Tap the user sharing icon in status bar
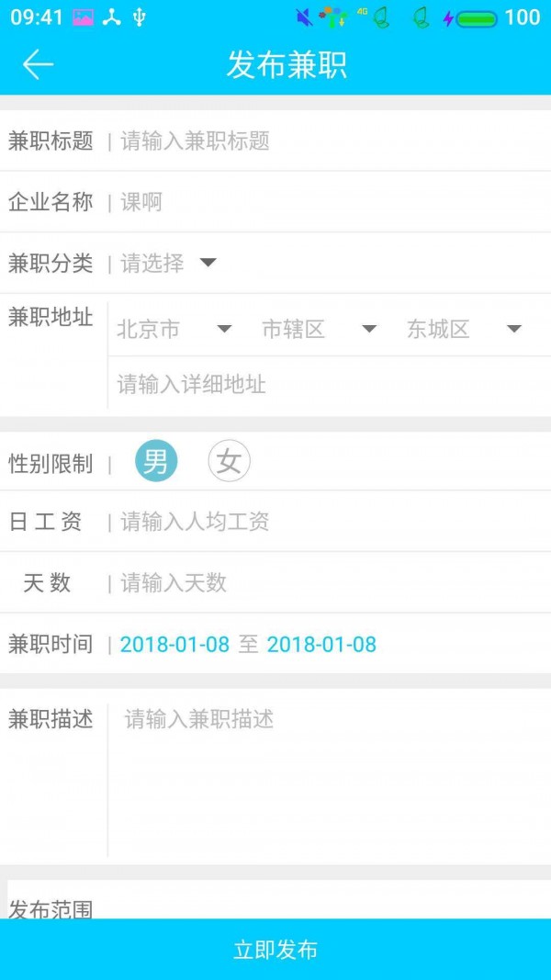Viewport: 551px width, 980px height. [111, 16]
